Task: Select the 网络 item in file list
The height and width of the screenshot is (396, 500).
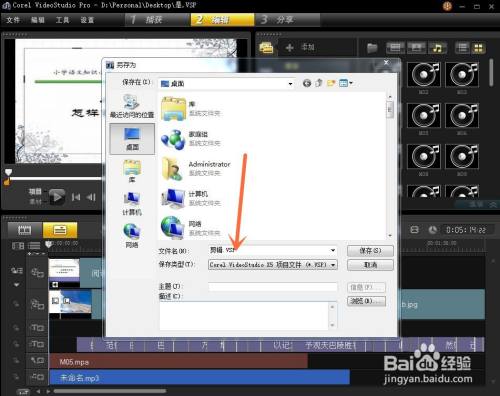Action: [191, 228]
